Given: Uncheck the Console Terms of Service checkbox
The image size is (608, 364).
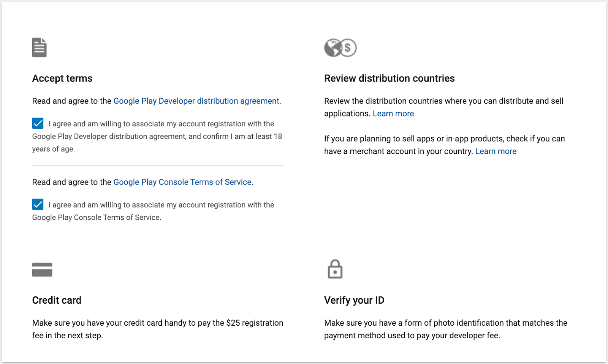Looking at the screenshot, I should coord(38,205).
